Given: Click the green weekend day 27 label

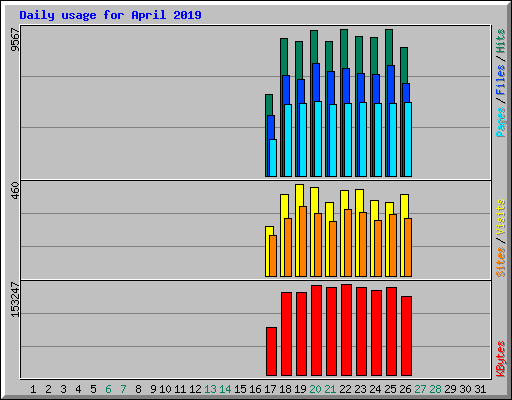Looking at the screenshot, I should click(420, 389).
